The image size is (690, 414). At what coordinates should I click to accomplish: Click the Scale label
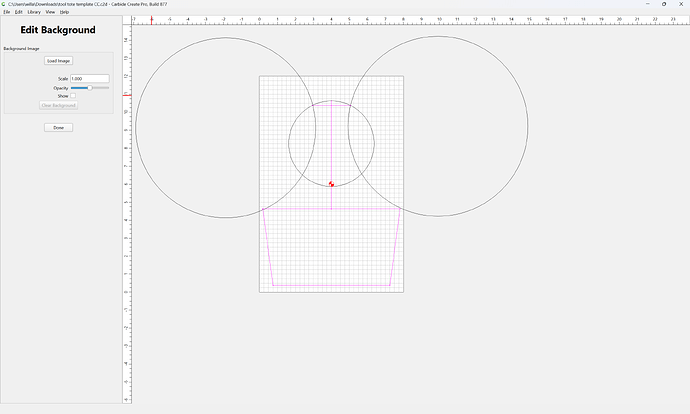[x=63, y=79]
